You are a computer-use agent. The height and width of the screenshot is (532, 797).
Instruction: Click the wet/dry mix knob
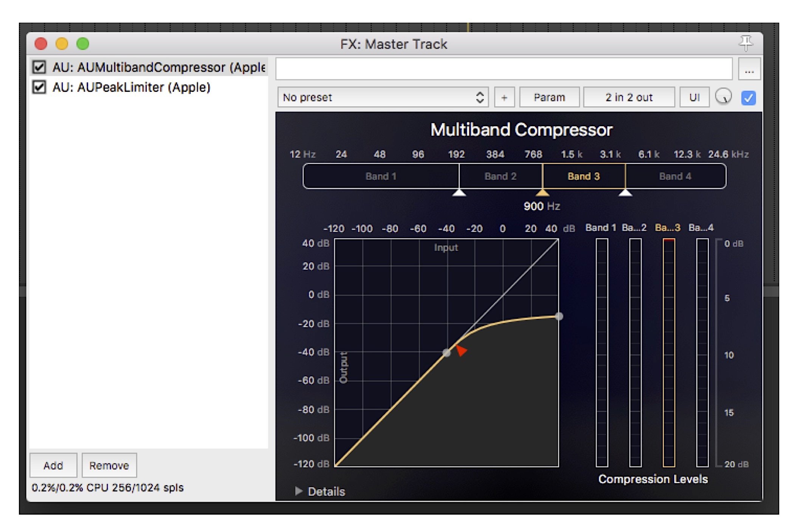723,97
